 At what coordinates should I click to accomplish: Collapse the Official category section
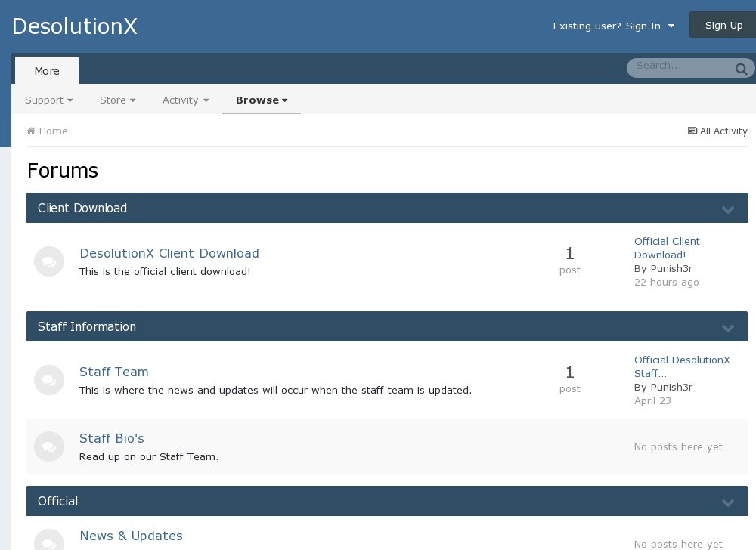[727, 502]
